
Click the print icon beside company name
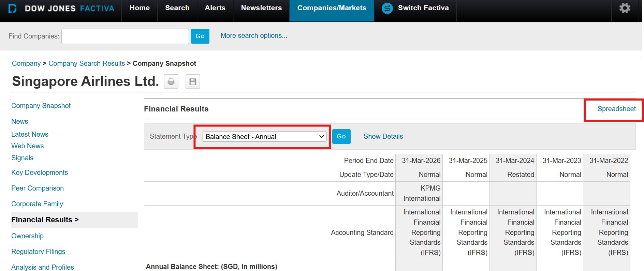pos(171,81)
